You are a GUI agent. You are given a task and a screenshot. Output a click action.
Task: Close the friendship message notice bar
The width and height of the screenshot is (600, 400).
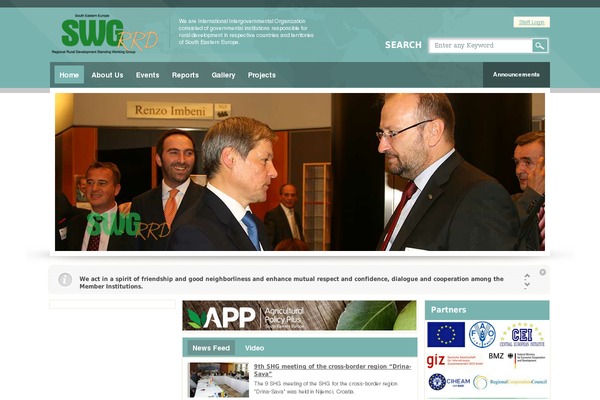[543, 272]
